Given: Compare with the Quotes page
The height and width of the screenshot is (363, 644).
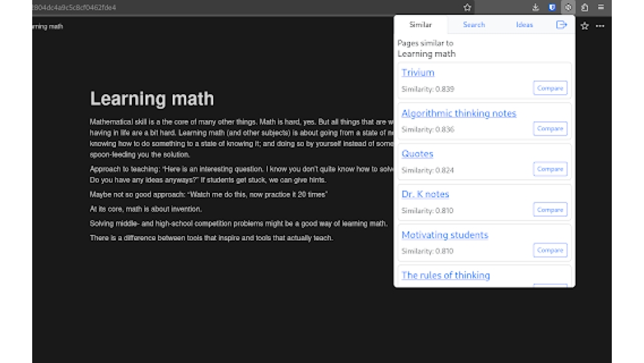Looking at the screenshot, I should point(550,169).
